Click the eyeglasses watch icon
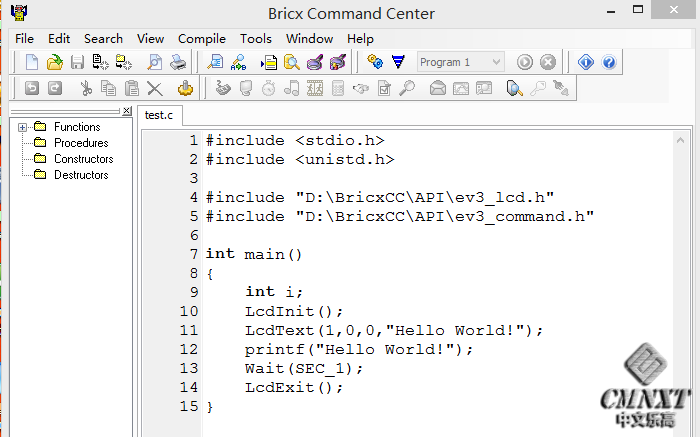Screen dimensions: 700x437 point(361,88)
